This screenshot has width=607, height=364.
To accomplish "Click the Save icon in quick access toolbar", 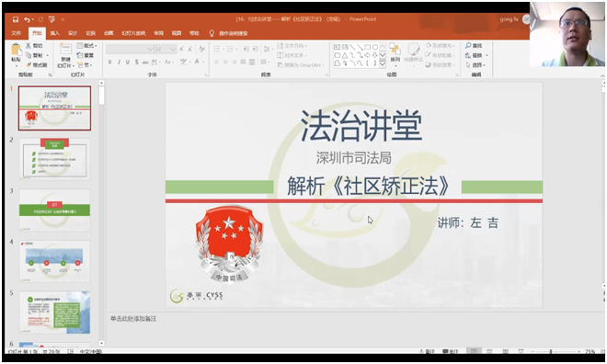I will click(x=16, y=19).
